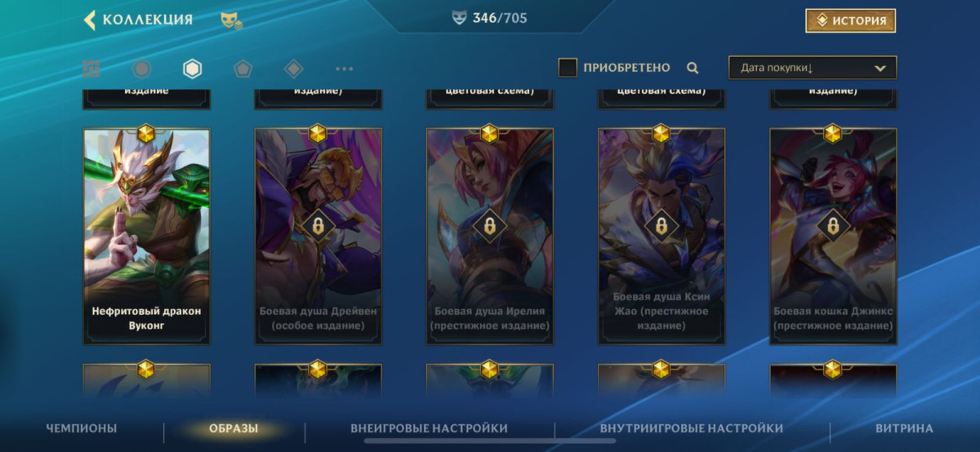This screenshot has width=980, height=452.
Task: Open the masks and coins icon
Action: click(x=231, y=20)
